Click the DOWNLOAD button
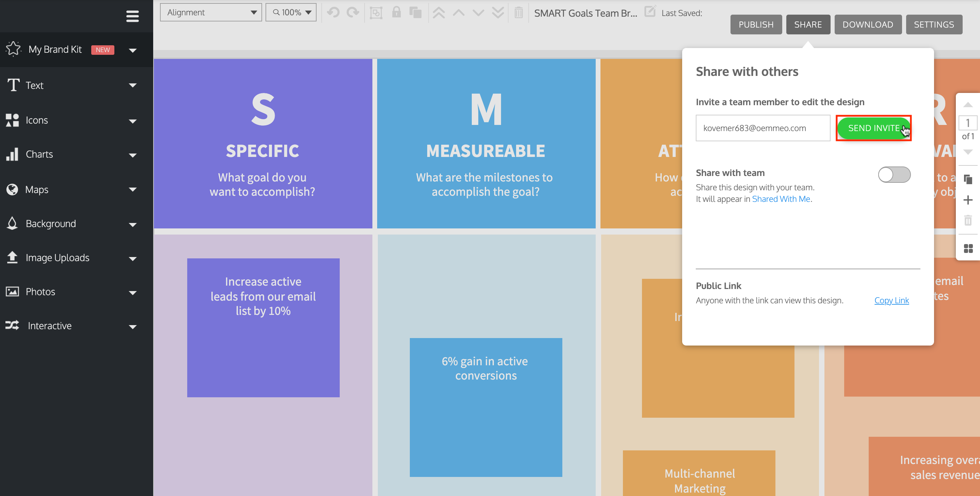This screenshot has height=496, width=980. pos(867,25)
